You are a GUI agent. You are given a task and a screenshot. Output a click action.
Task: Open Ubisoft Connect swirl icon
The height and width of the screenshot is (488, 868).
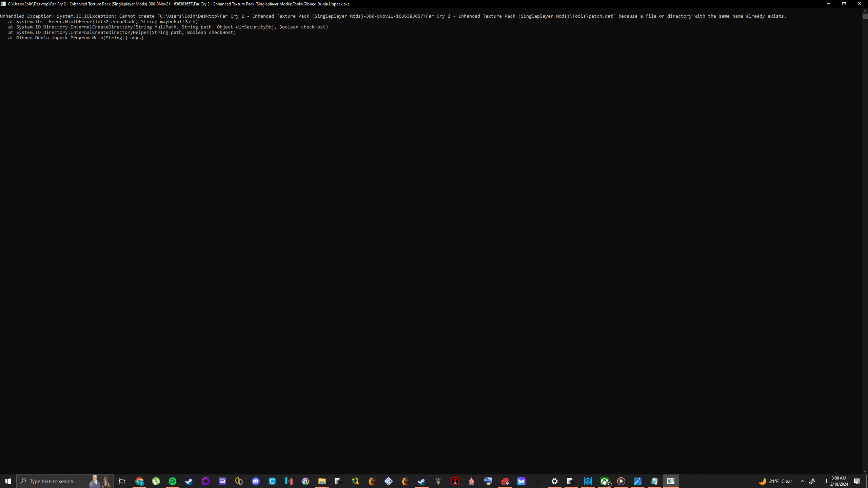(x=305, y=481)
